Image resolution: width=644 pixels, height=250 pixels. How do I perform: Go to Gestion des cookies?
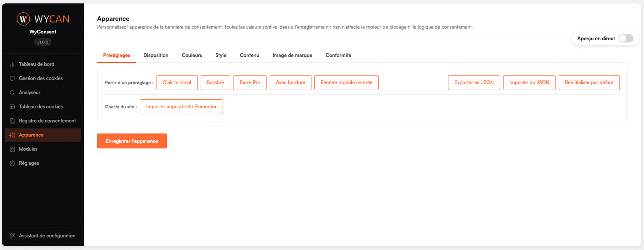[x=43, y=78]
